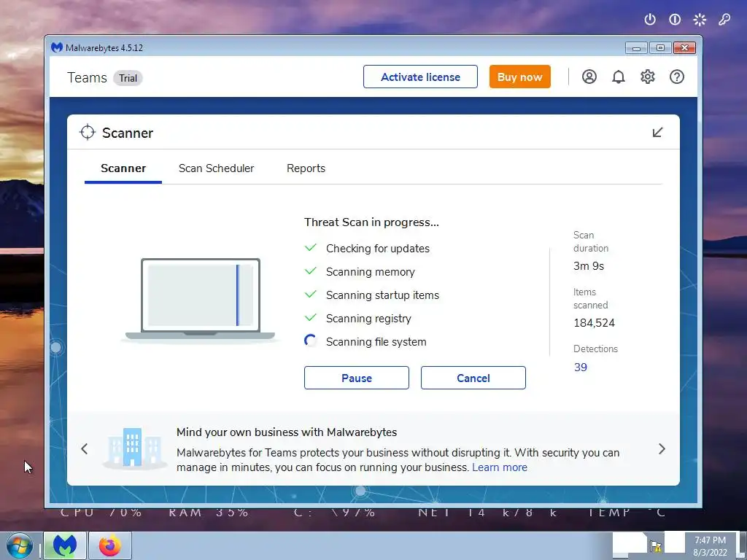Click the checkmark beside Scanning memory

(x=311, y=271)
